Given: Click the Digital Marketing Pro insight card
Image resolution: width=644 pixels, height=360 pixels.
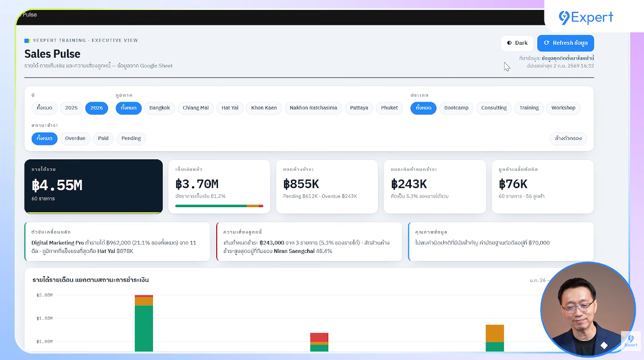Looking at the screenshot, I should (117, 241).
